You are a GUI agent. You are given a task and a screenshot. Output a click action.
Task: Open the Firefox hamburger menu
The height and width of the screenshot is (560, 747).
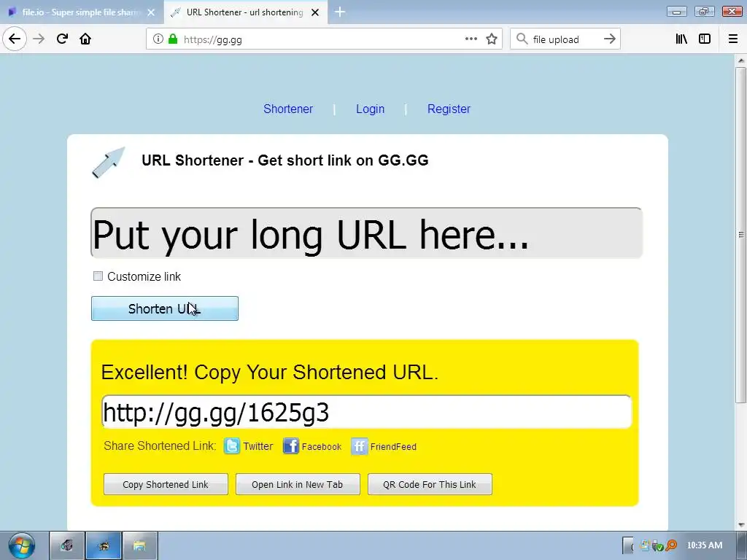point(733,39)
